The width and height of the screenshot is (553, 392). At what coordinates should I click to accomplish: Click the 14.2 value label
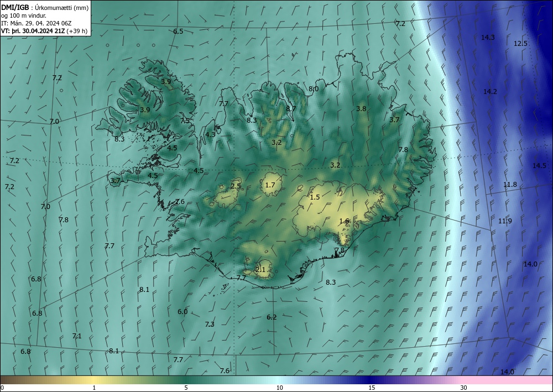490,92
